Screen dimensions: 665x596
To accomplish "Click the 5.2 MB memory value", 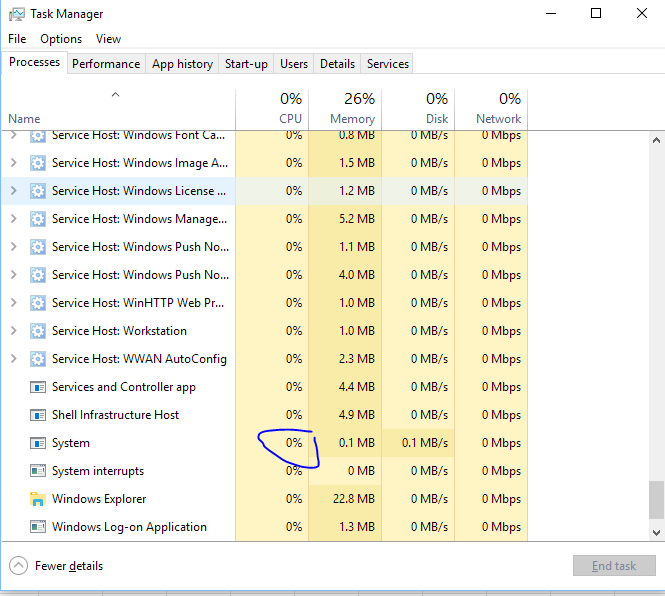I will (x=357, y=219).
